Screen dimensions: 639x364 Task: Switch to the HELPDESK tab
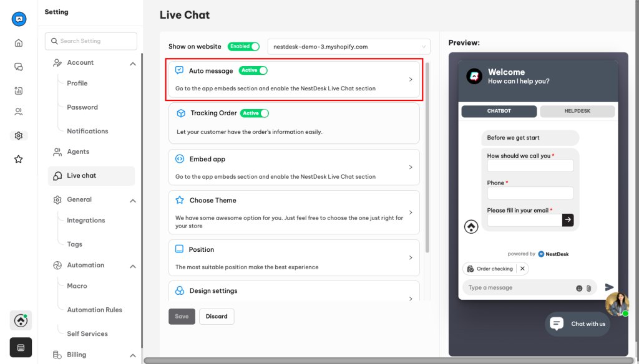tap(577, 111)
